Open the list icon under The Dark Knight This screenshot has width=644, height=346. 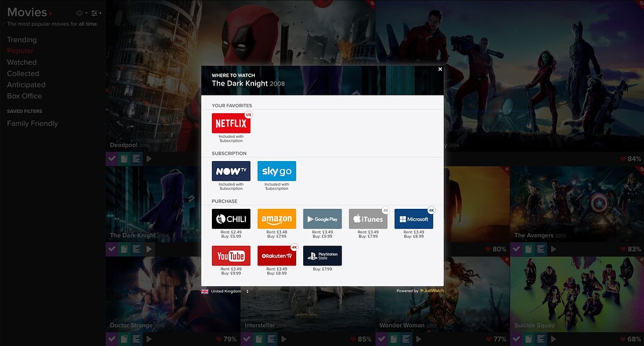[136, 249]
